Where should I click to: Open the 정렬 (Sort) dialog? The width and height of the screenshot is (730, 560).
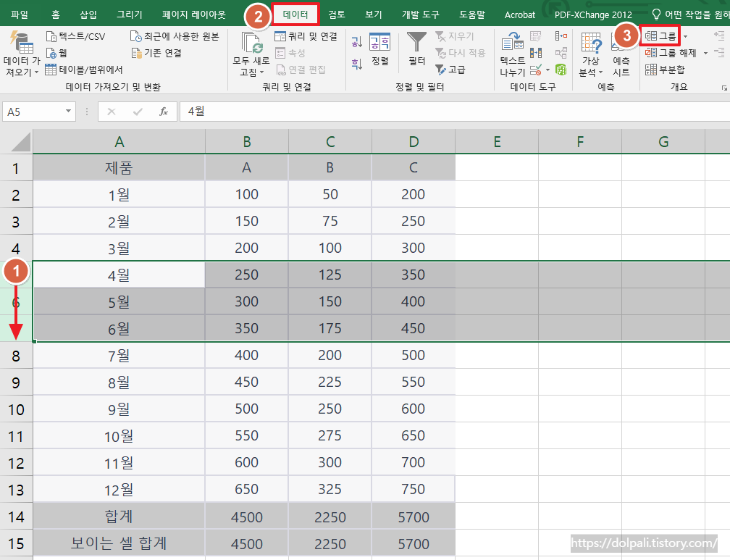[x=380, y=49]
